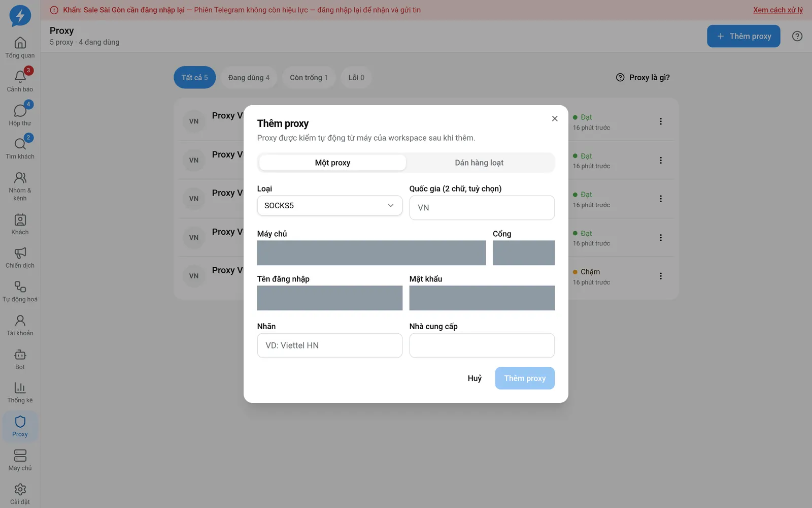812x508 pixels.
Task: Focus the Nhà cung cấp field
Action: 482,345
